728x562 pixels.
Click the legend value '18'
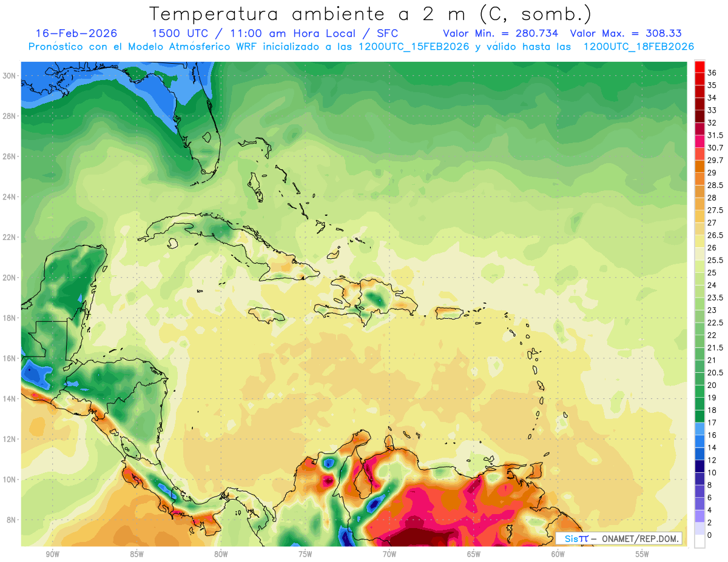pos(712,410)
